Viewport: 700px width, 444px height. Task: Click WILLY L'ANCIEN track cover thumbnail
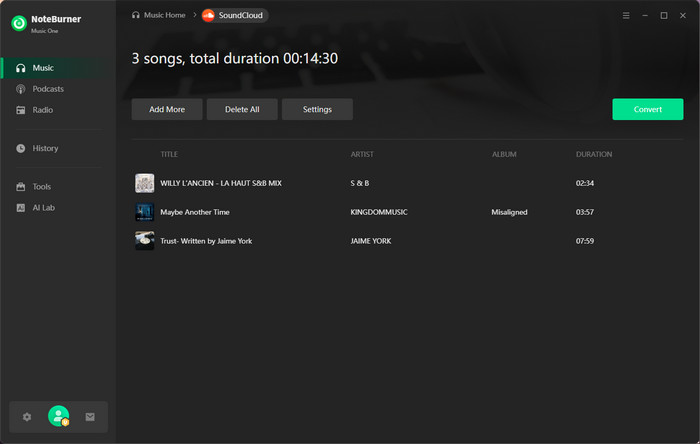(145, 183)
